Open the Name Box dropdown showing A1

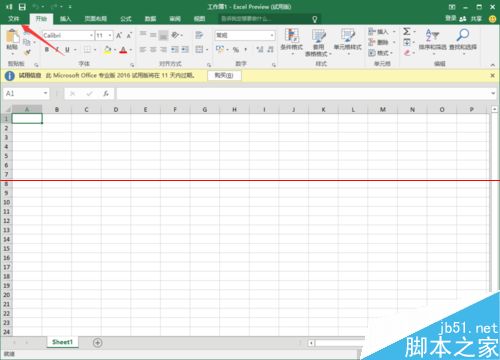(45, 93)
